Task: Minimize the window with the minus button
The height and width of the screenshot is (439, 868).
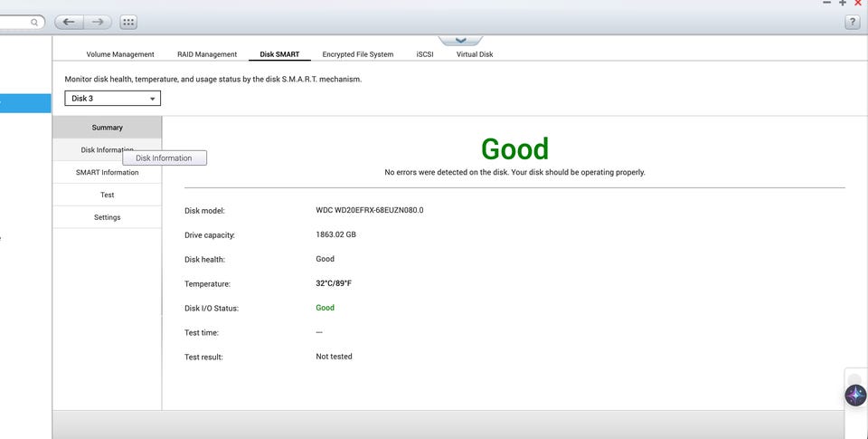Action: [826, 3]
